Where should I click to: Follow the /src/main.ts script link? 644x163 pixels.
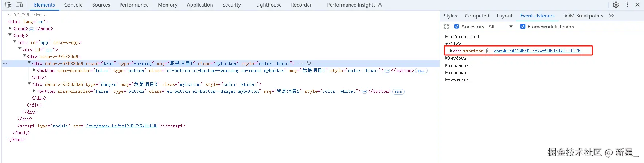coord(122,126)
